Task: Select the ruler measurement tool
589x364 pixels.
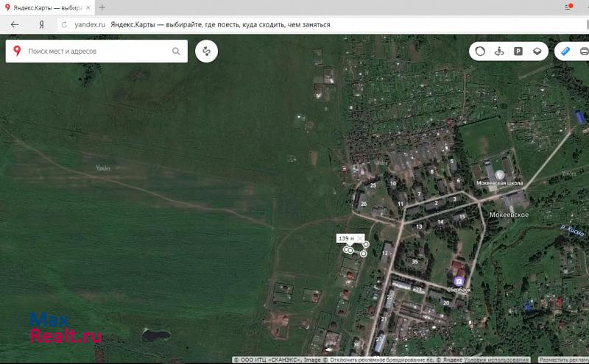Action: (565, 51)
